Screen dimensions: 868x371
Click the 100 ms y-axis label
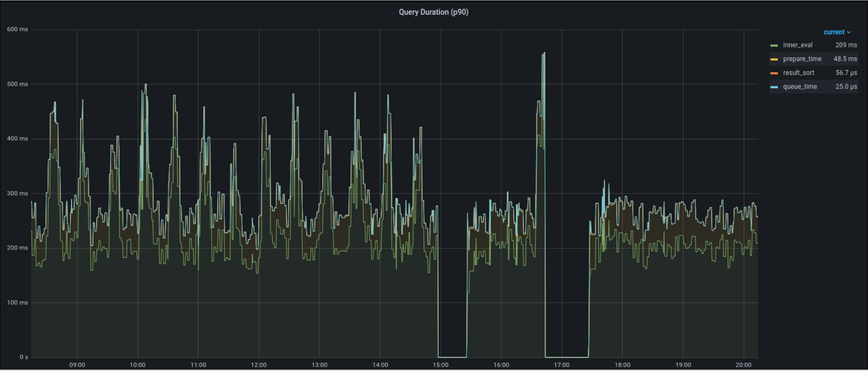17,303
